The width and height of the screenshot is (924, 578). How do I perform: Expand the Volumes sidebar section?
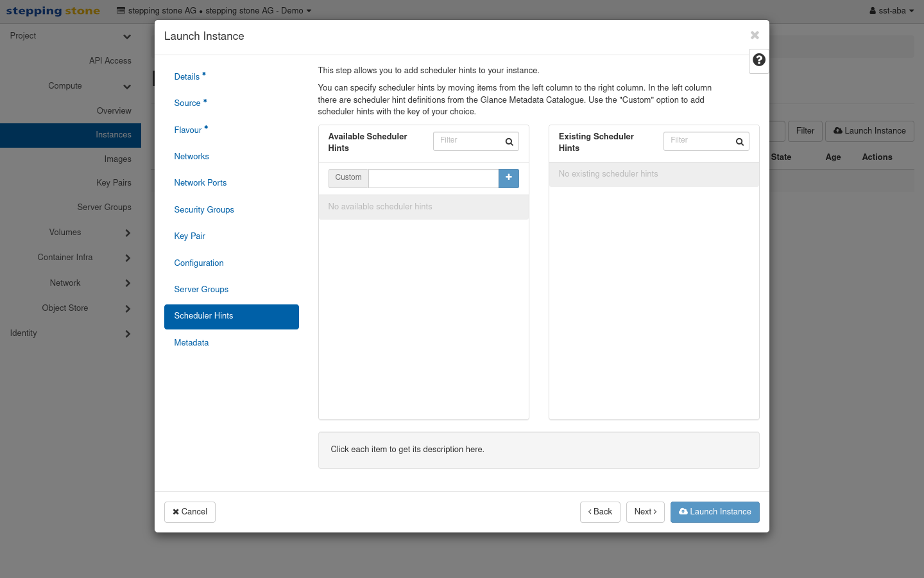coord(71,232)
